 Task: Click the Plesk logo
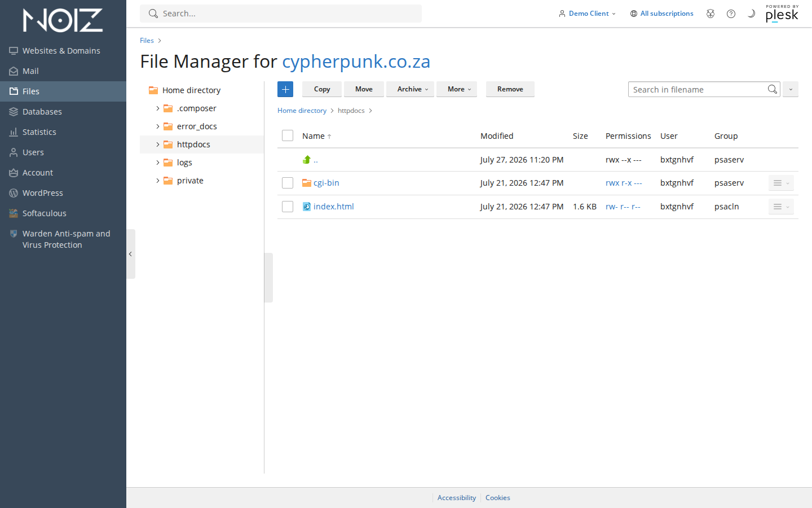[x=782, y=14]
